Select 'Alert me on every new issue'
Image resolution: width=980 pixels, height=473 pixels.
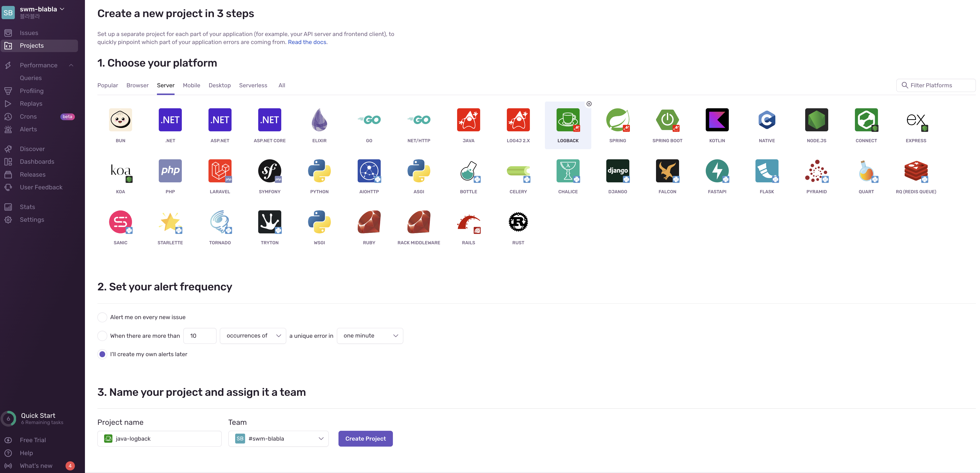point(102,317)
